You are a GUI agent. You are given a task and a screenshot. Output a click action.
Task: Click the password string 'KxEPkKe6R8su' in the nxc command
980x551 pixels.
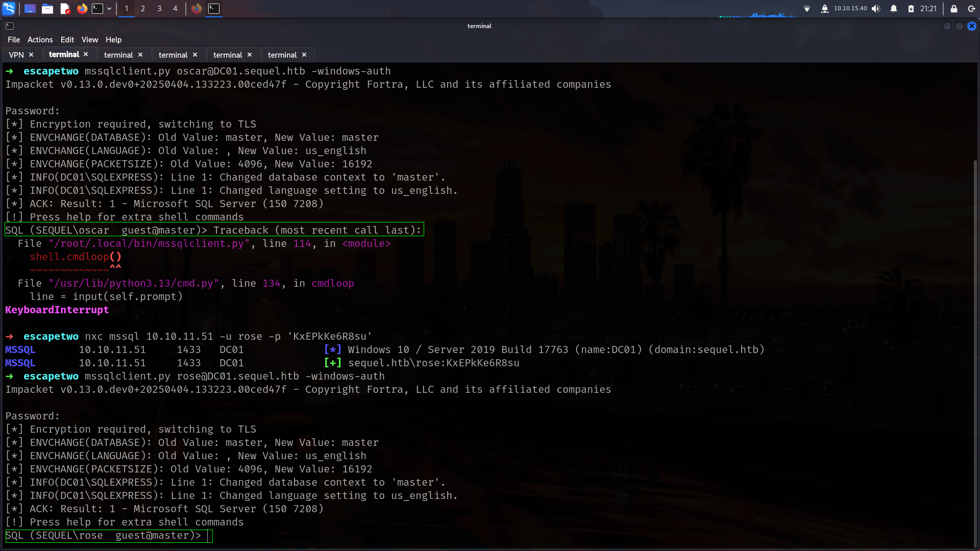(330, 337)
